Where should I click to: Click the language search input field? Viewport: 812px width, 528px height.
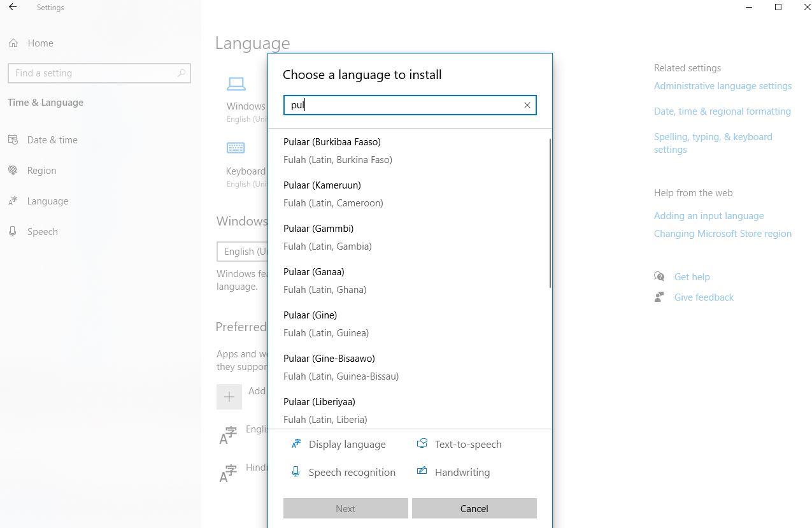pos(401,105)
